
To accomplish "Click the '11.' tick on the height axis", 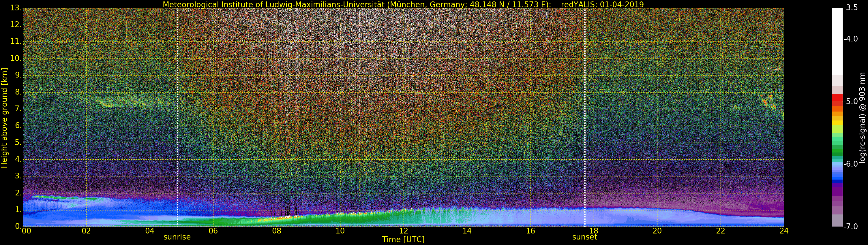I will pos(16,42).
